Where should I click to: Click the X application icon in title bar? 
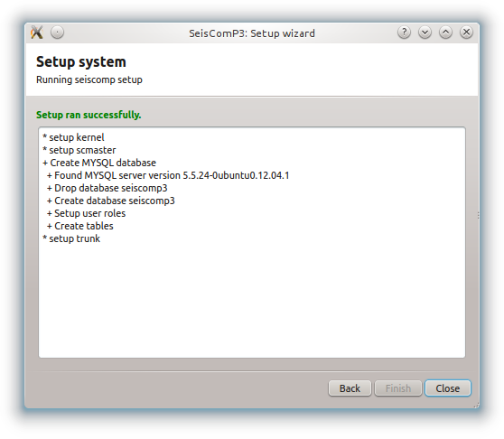click(37, 33)
